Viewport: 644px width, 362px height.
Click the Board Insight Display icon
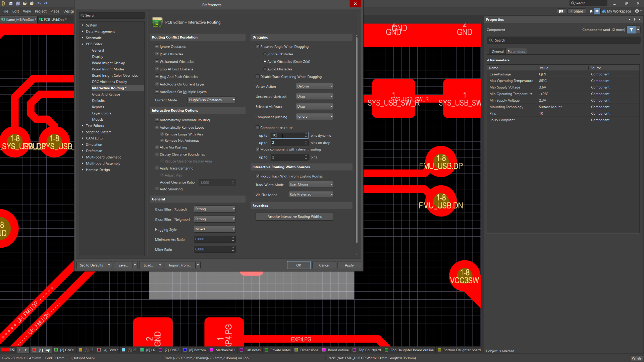[108, 63]
